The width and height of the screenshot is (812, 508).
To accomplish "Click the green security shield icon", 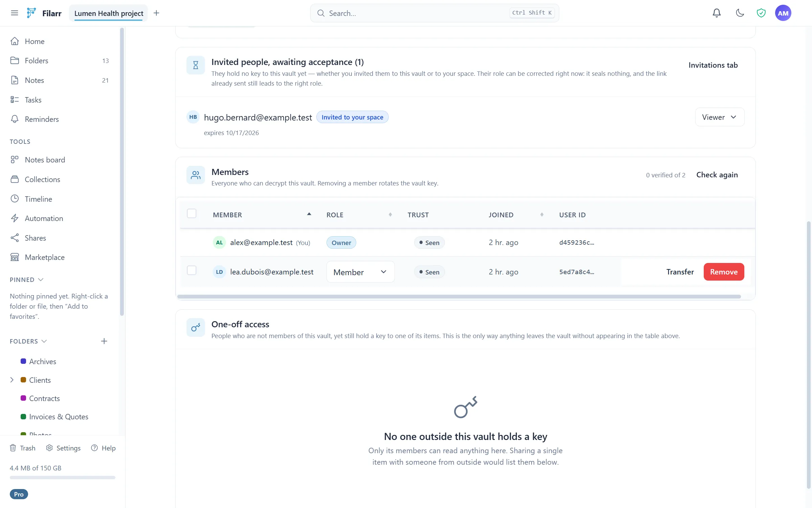I will pyautogui.click(x=761, y=13).
